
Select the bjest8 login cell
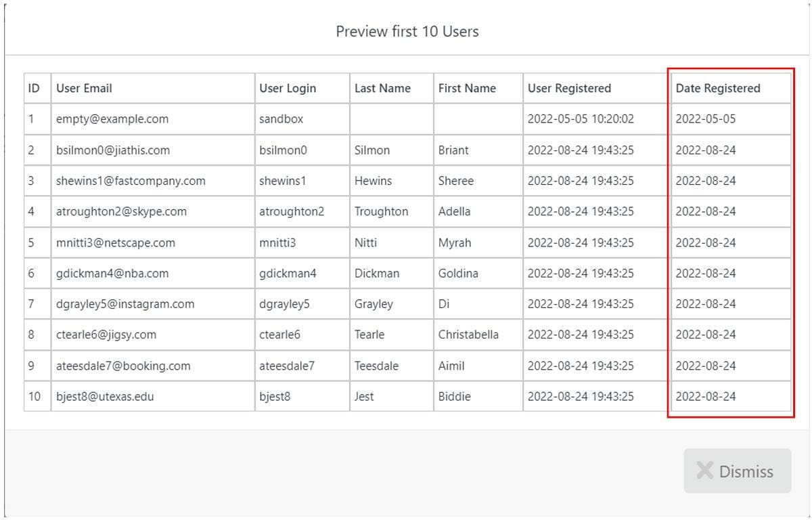coord(302,396)
